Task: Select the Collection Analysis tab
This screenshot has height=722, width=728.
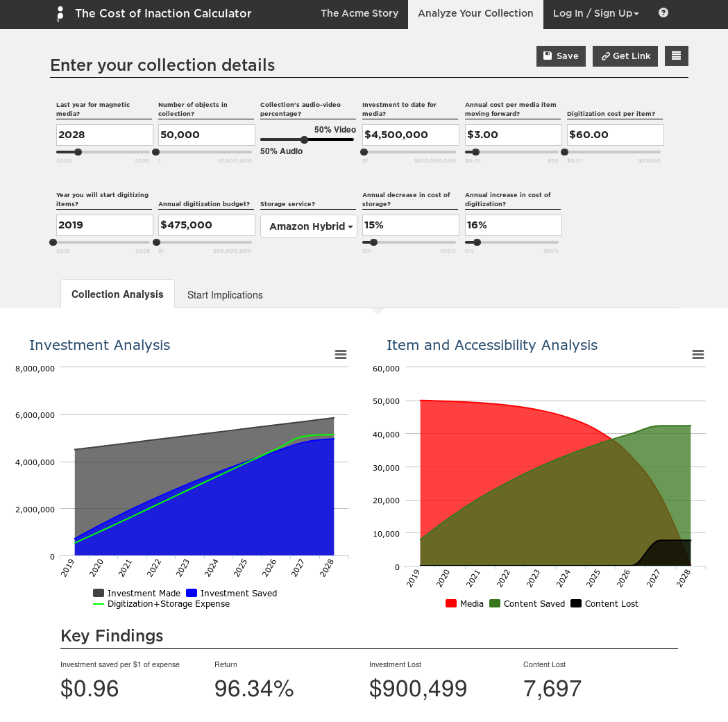Action: 117,294
